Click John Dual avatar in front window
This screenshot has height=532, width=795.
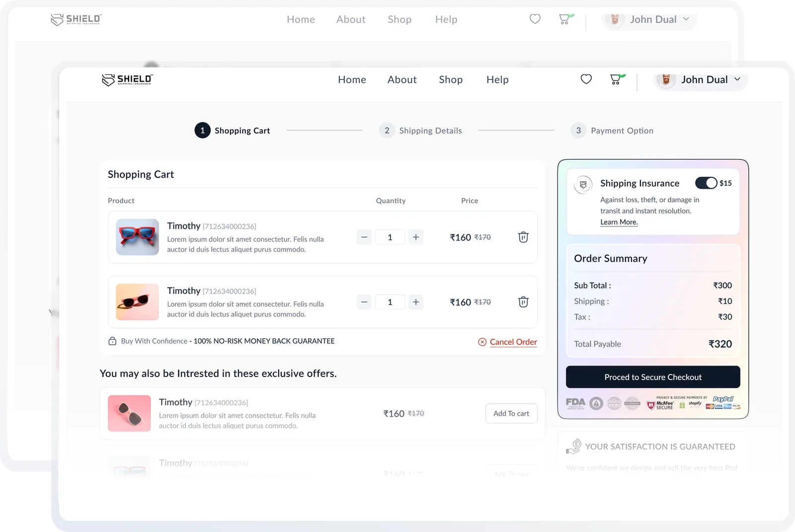point(666,79)
